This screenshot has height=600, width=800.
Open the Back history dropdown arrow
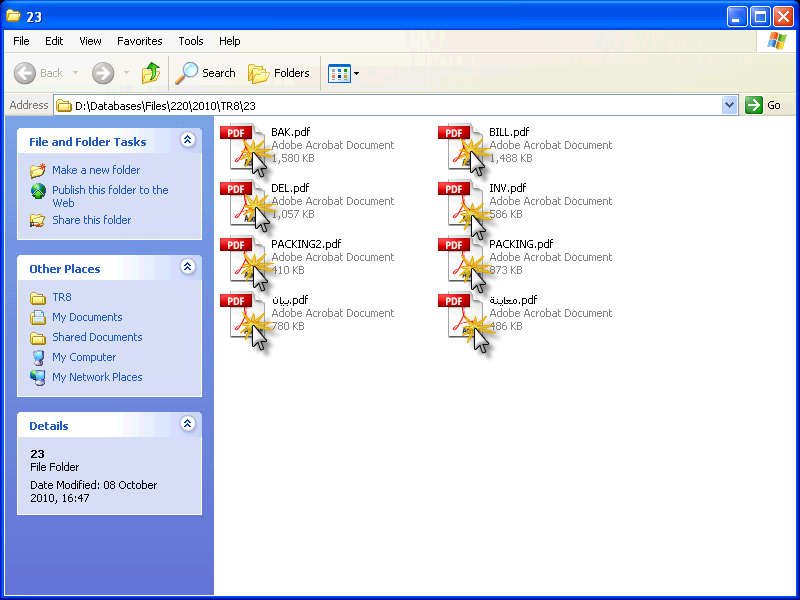coord(76,73)
